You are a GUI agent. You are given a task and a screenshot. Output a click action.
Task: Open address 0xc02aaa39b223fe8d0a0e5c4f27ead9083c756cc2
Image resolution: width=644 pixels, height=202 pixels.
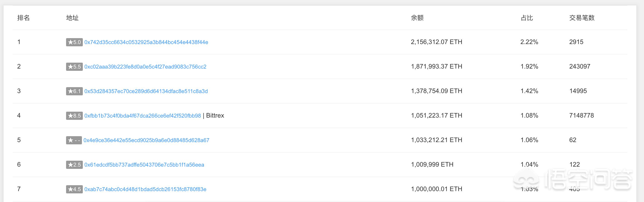pos(146,67)
